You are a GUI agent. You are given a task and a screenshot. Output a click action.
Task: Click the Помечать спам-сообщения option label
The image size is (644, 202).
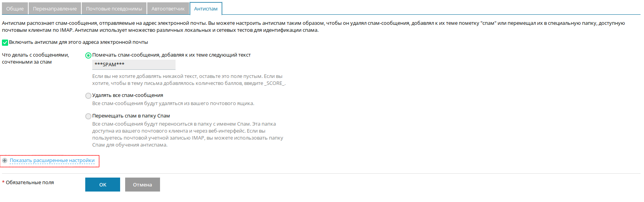click(x=171, y=55)
